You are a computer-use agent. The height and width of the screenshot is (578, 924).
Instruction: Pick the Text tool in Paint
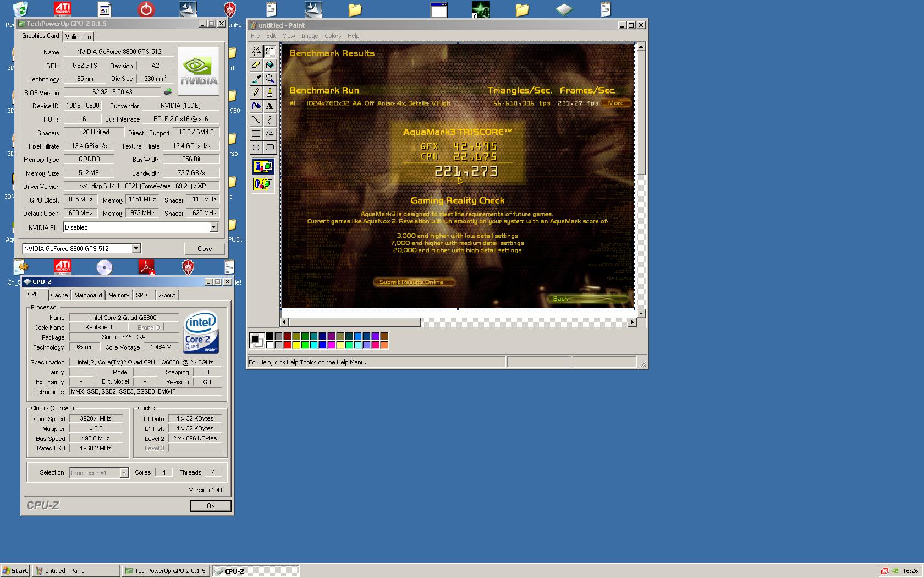(x=269, y=106)
